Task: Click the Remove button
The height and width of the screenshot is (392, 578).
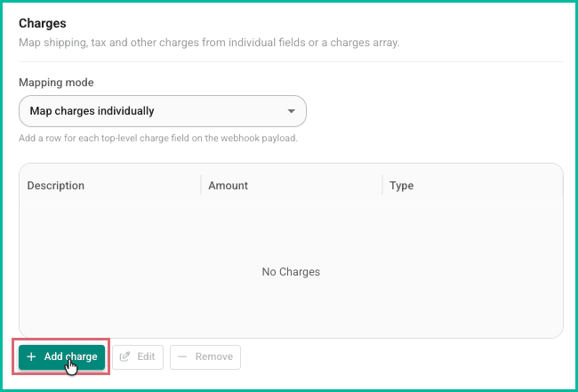Action: coord(205,357)
